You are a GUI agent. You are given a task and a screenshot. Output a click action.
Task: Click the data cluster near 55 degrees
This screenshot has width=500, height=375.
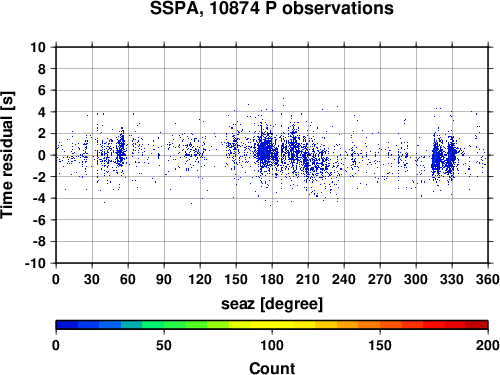121,150
